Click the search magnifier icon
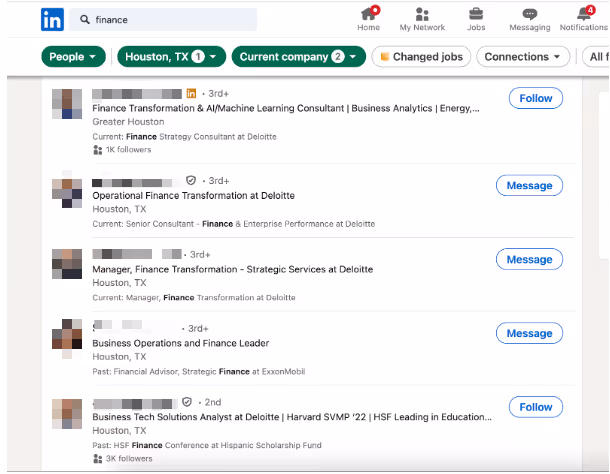The height and width of the screenshot is (474, 610). [84, 19]
